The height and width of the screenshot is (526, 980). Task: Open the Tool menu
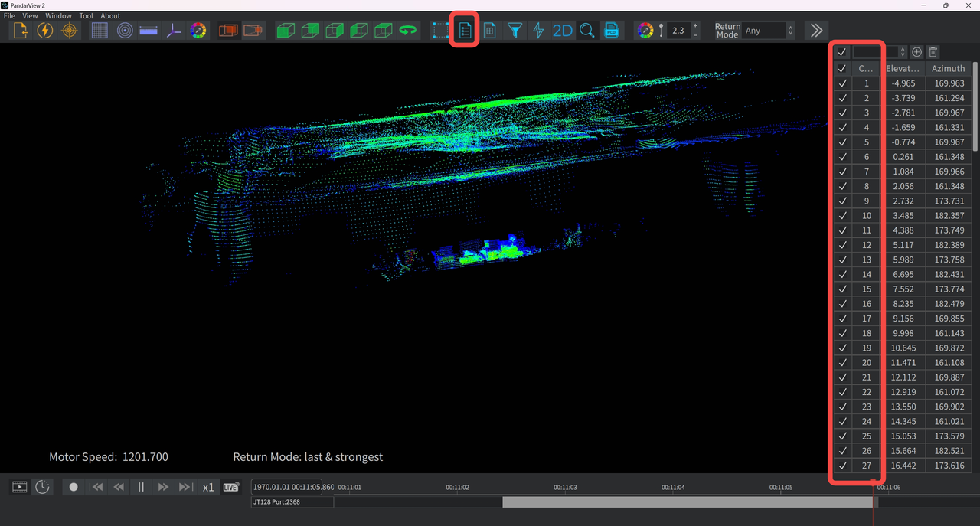[x=86, y=15]
